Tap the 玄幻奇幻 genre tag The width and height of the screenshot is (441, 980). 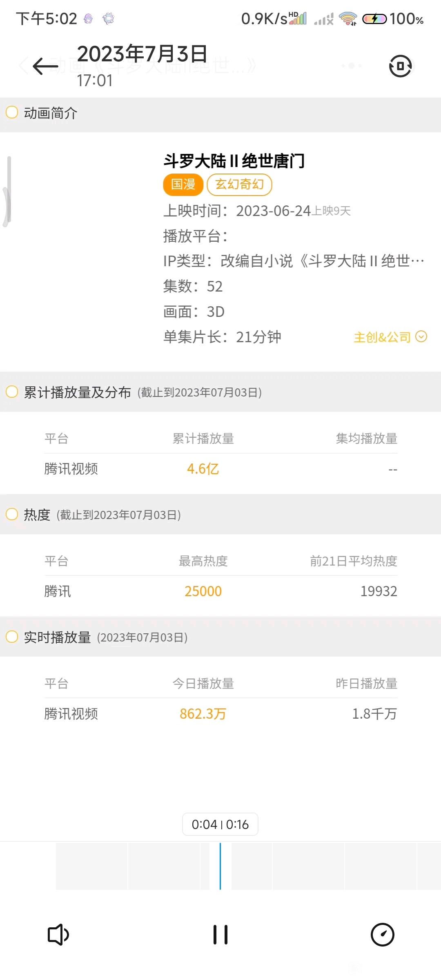coord(239,185)
